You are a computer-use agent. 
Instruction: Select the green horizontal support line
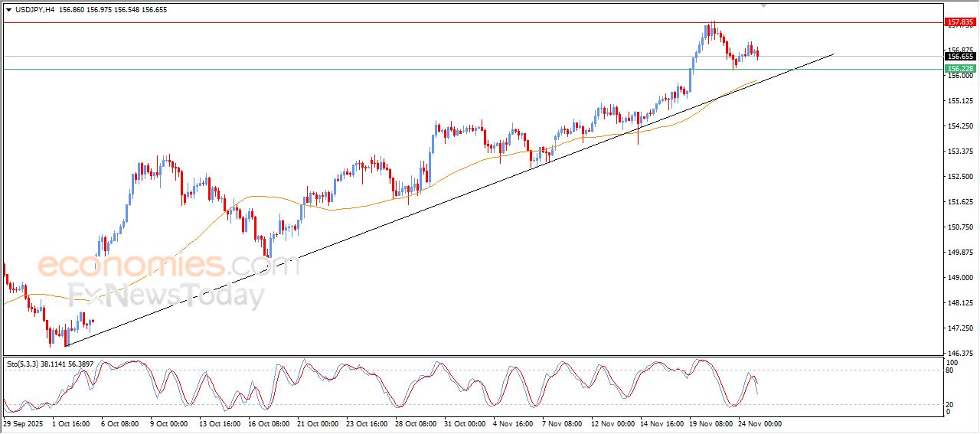[x=459, y=70]
